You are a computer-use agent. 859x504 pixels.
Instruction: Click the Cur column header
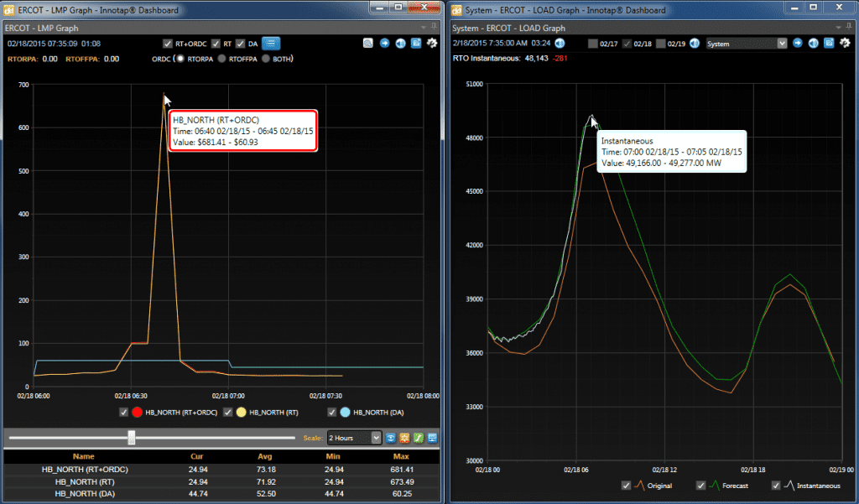[196, 456]
